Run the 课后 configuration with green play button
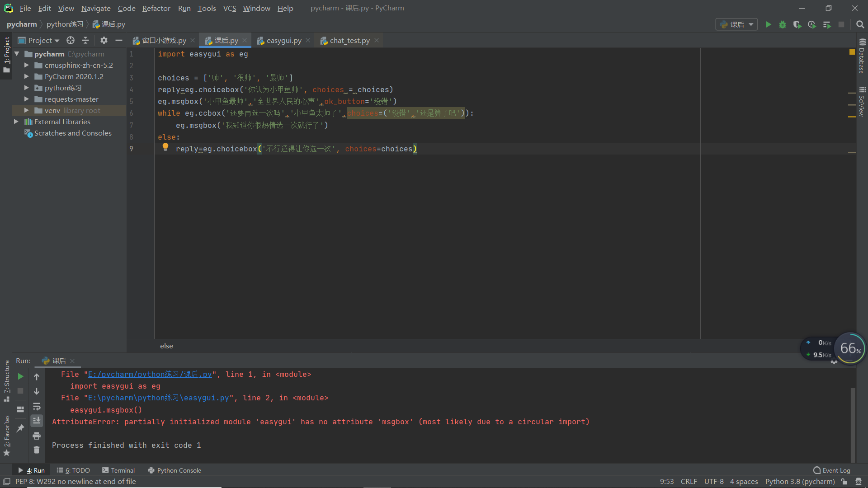This screenshot has width=868, height=488. [x=768, y=24]
